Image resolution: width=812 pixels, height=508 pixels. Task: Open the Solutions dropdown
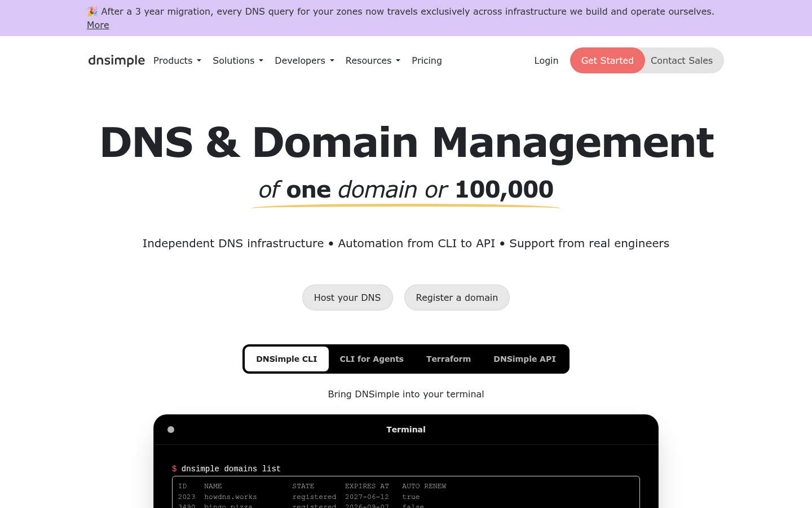pyautogui.click(x=238, y=60)
